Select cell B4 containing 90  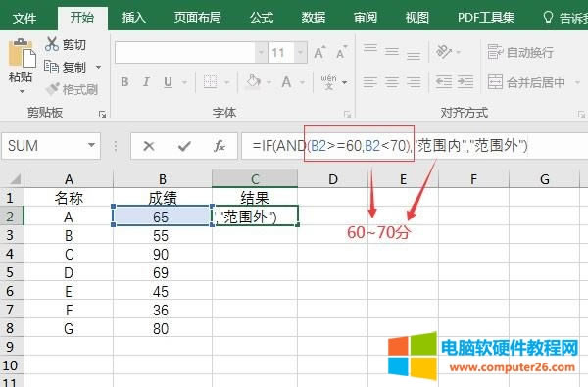(x=163, y=255)
